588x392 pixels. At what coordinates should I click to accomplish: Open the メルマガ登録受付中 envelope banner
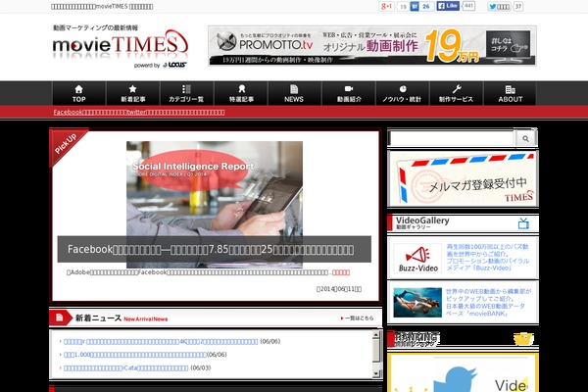click(464, 178)
